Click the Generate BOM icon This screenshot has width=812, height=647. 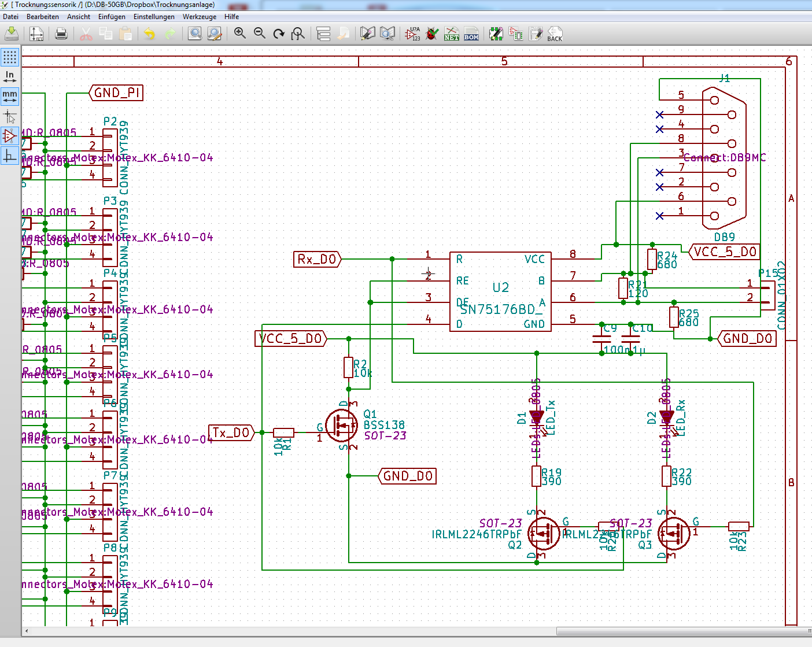coord(471,34)
